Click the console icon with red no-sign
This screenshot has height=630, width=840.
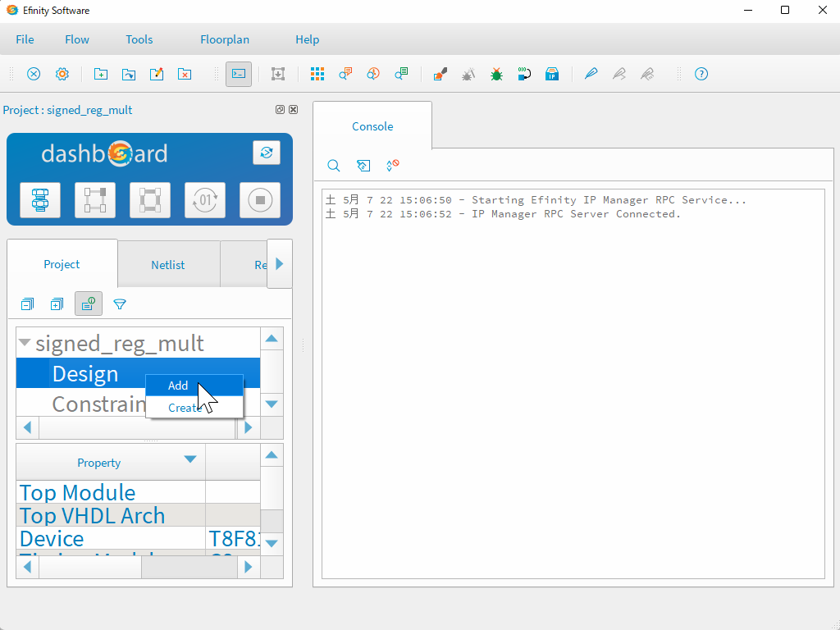click(393, 166)
